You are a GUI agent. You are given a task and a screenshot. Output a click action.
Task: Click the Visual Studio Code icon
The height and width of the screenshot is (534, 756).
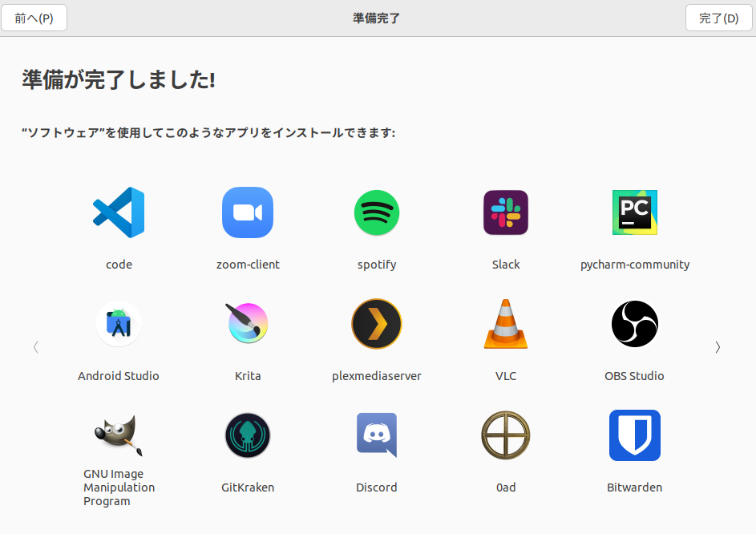pos(119,212)
